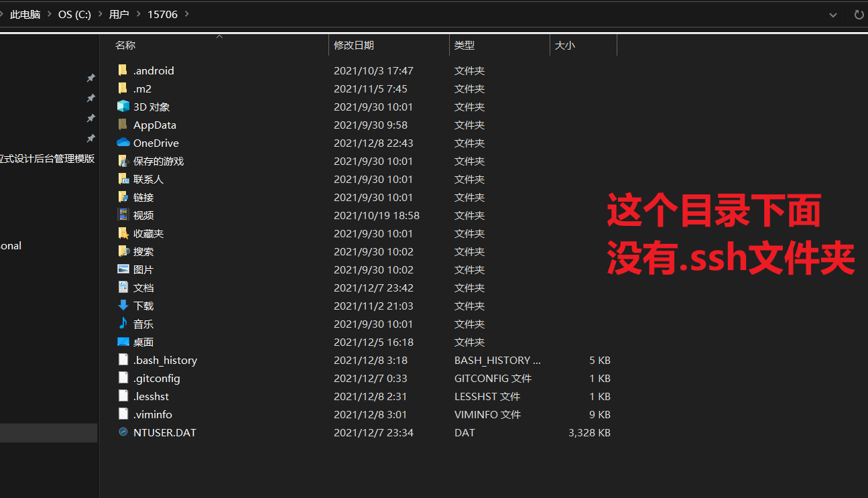868x498 pixels.
Task: Sort files by the 修改日期 column header
Action: point(353,45)
